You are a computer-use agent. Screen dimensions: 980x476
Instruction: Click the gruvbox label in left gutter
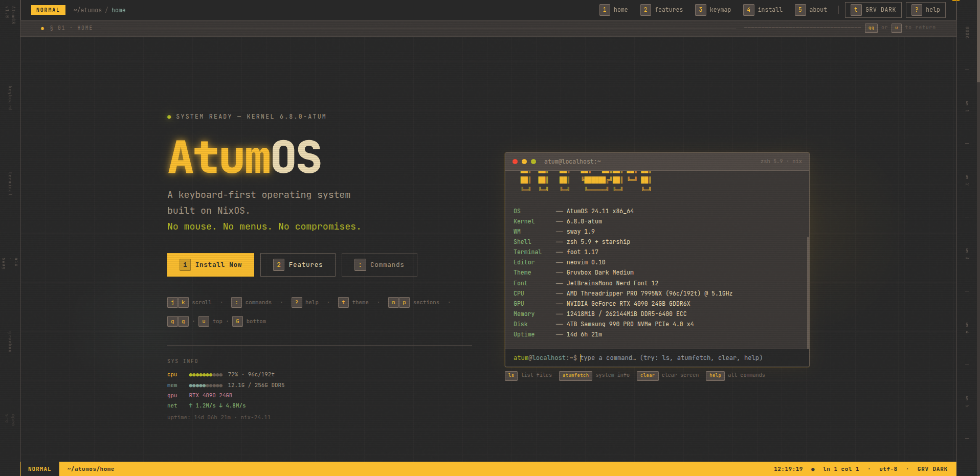(x=10, y=342)
